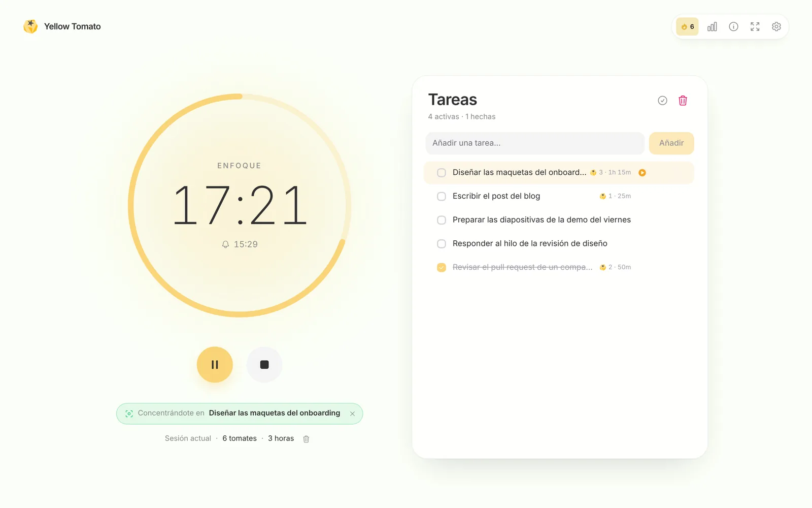Click the Yellow Tomato logo icon

point(30,26)
